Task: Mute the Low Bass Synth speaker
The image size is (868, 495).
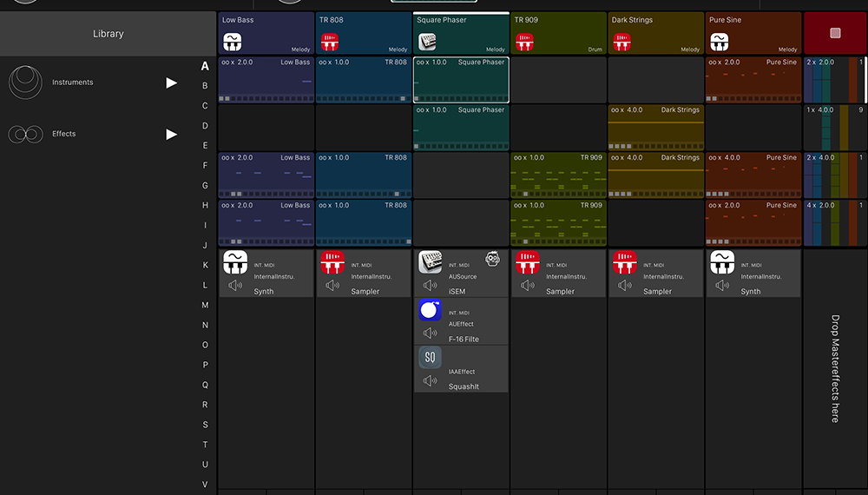Action: pos(235,285)
